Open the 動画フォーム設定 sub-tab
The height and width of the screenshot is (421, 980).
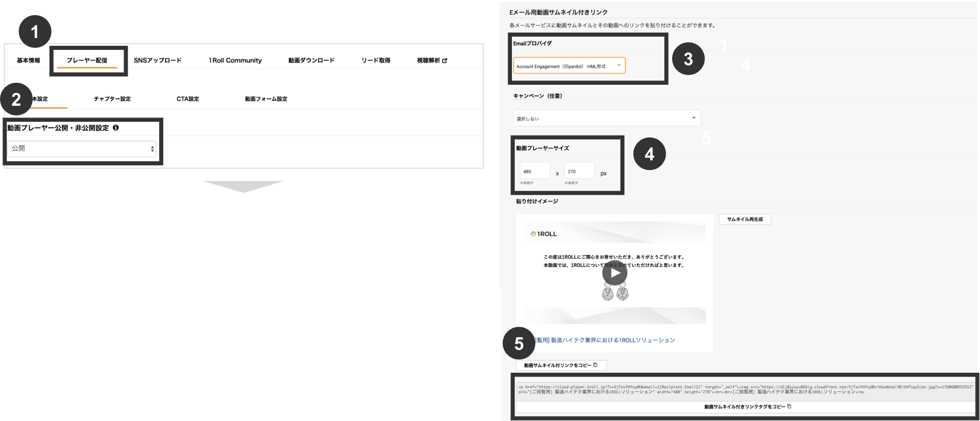(266, 99)
